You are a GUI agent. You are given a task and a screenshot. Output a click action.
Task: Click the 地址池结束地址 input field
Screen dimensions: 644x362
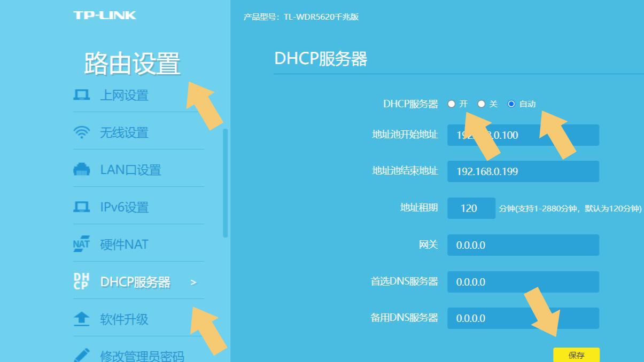click(523, 171)
